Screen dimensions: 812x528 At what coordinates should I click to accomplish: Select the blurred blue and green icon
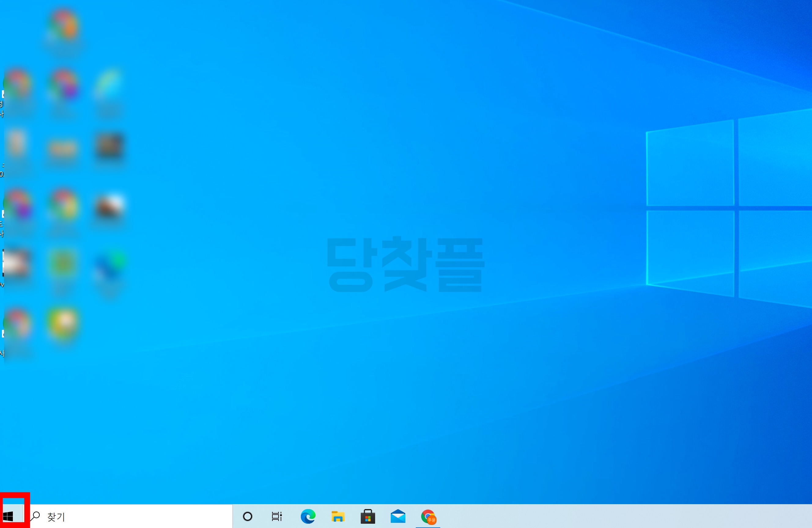110,266
